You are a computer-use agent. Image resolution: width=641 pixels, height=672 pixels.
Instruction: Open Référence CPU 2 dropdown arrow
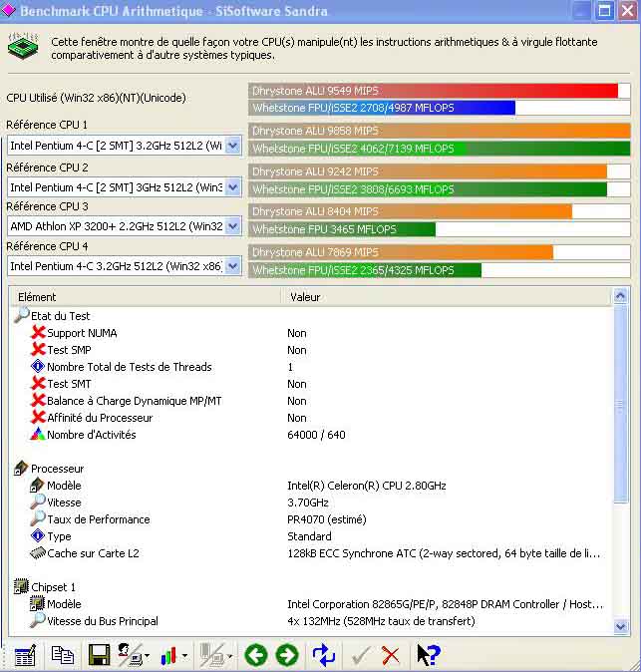[x=232, y=187]
